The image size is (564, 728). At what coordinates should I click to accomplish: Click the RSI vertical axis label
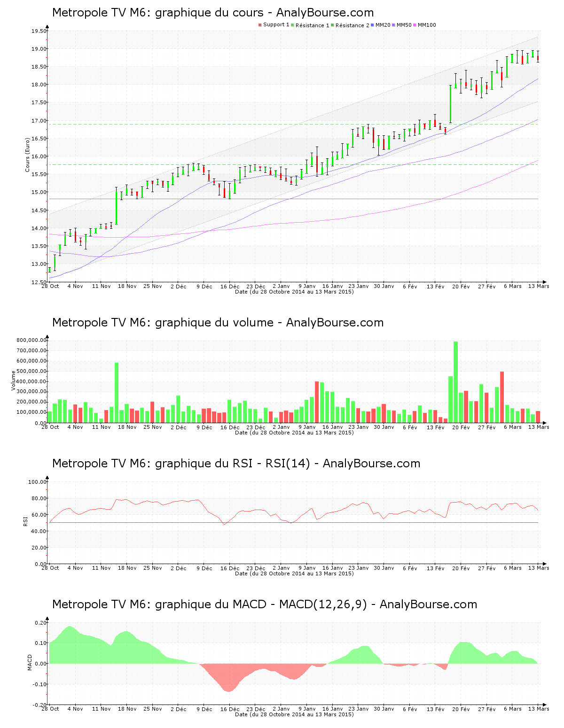(25, 521)
